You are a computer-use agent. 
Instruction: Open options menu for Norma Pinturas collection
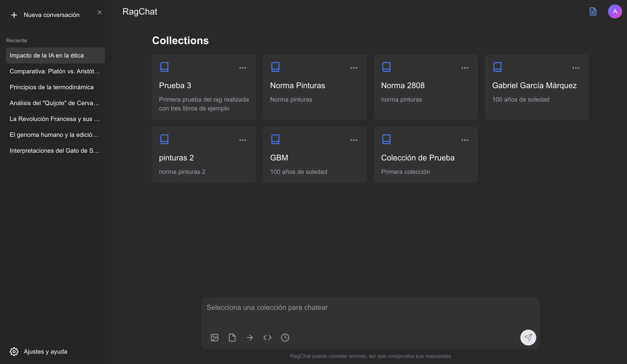354,68
